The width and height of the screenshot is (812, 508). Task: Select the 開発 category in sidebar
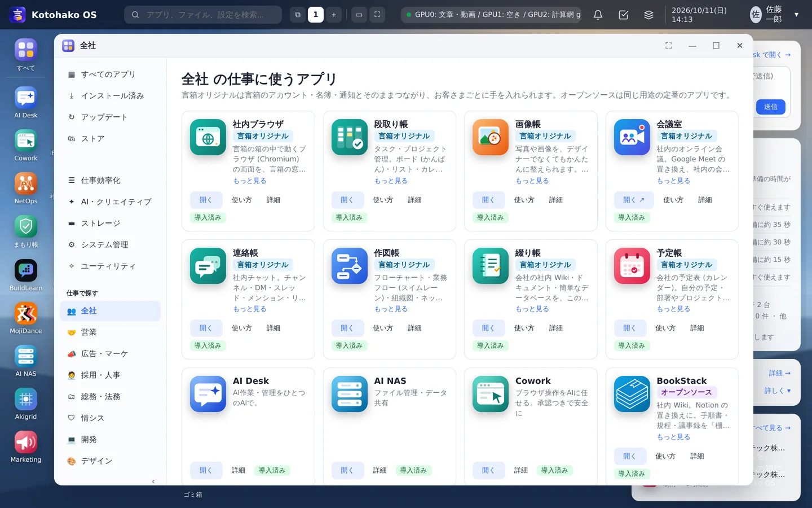tap(111, 440)
